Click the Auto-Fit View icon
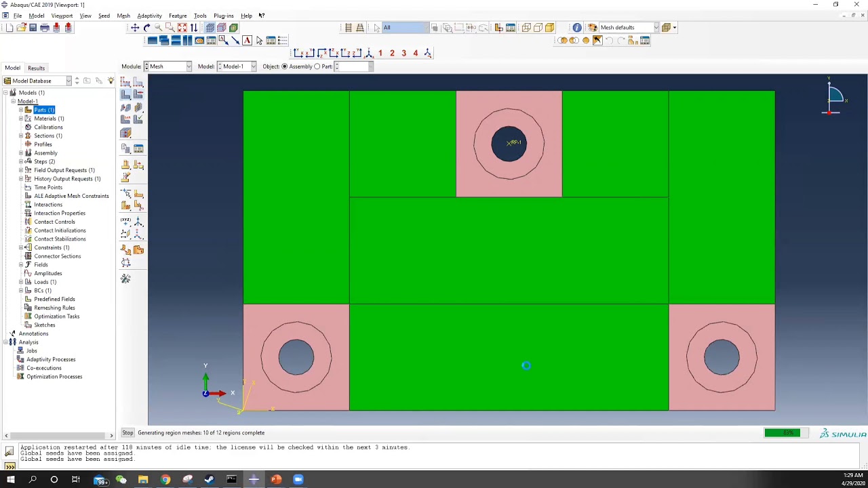868x488 pixels. point(182,28)
